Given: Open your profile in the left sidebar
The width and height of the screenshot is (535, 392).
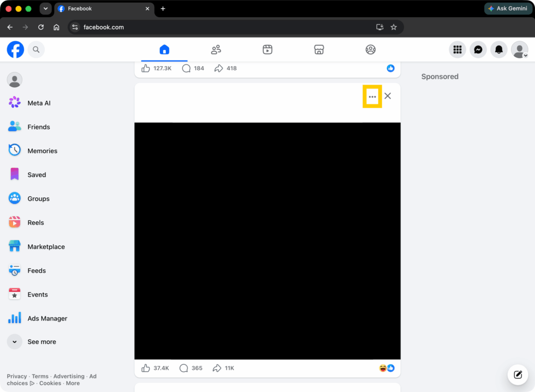Looking at the screenshot, I should [x=15, y=80].
